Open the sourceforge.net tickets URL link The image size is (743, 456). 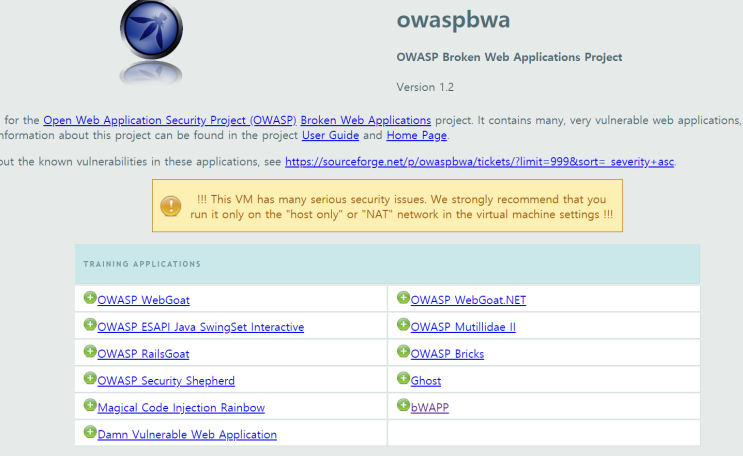(x=480, y=162)
